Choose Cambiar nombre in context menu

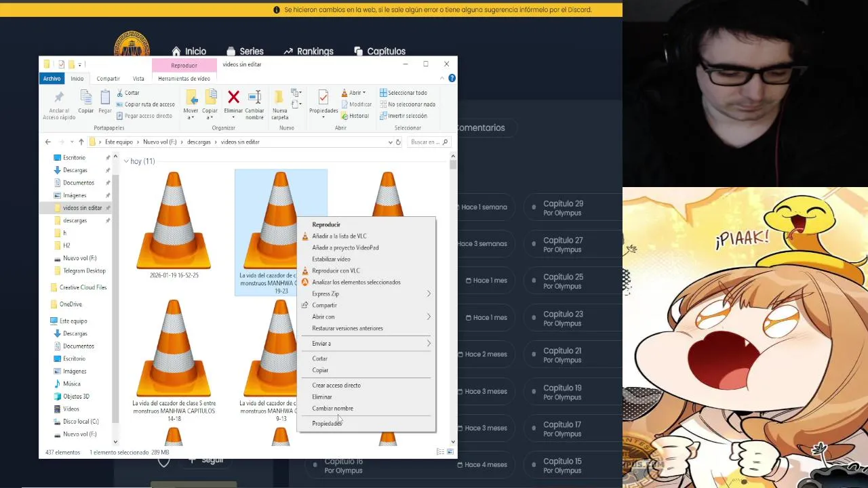tap(332, 408)
